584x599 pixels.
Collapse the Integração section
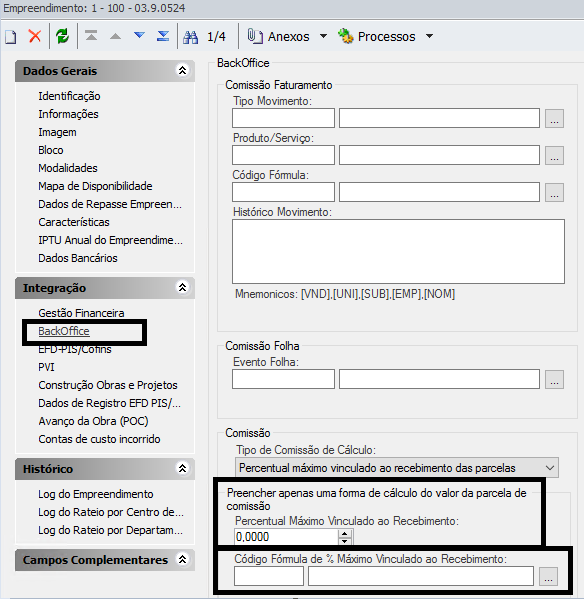182,287
